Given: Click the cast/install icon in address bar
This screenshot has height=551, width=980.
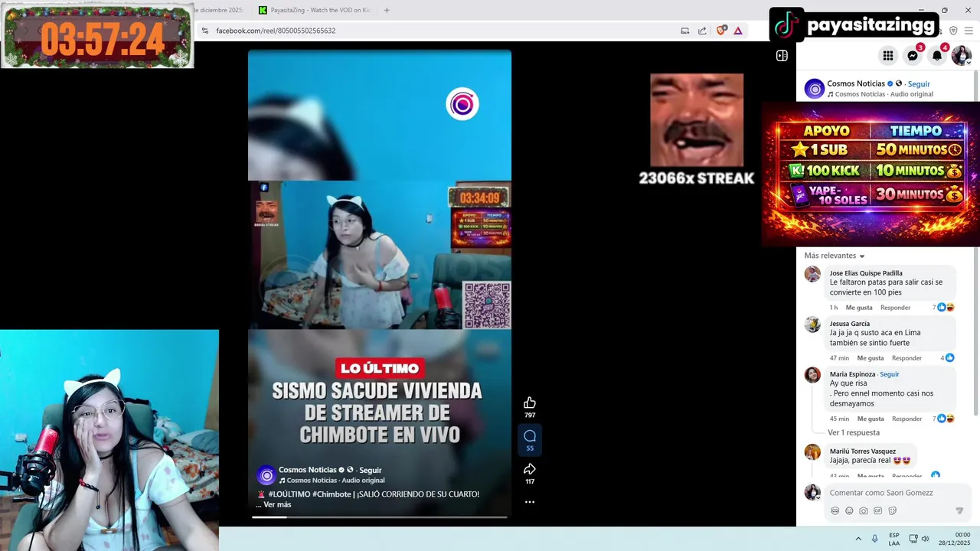Looking at the screenshot, I should [x=684, y=31].
